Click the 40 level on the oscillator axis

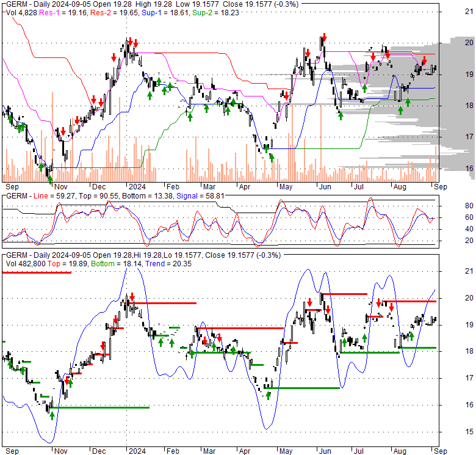click(469, 229)
